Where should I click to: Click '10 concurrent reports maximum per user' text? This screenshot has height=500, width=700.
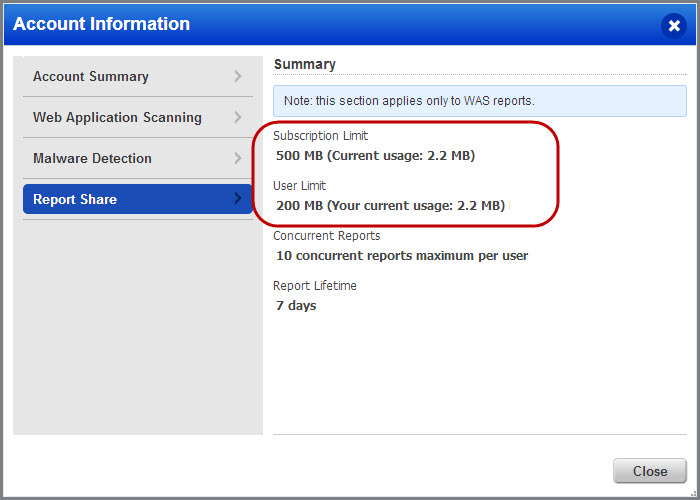pyautogui.click(x=402, y=256)
